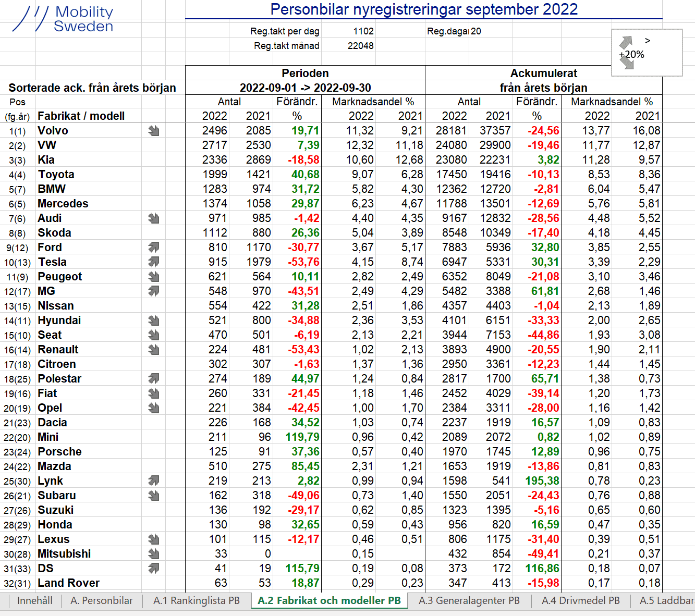
Task: Open the A.3 Generalagenter PB sheet tab
Action: point(469,601)
